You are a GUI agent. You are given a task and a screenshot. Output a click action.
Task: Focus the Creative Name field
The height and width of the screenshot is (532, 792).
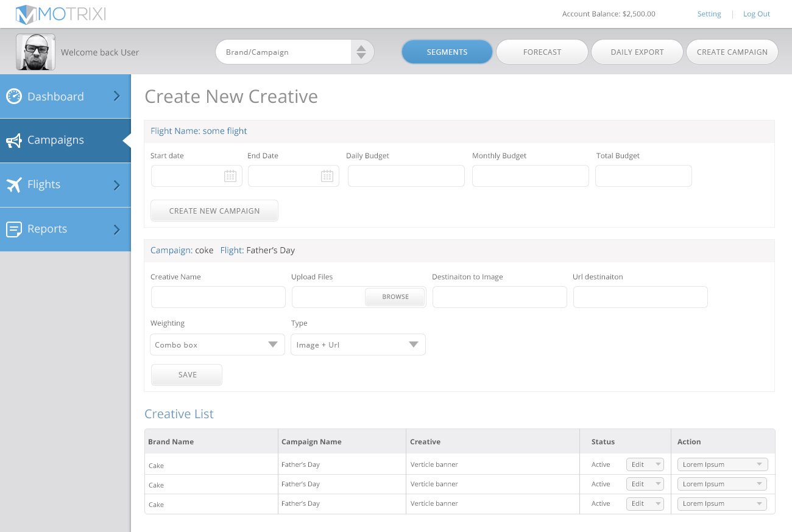218,297
